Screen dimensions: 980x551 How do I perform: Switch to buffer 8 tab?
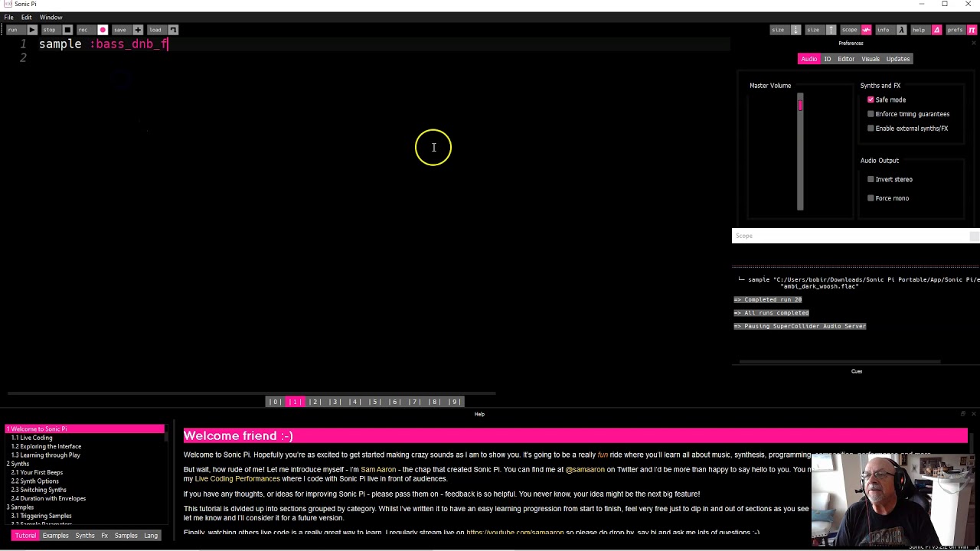tap(434, 402)
